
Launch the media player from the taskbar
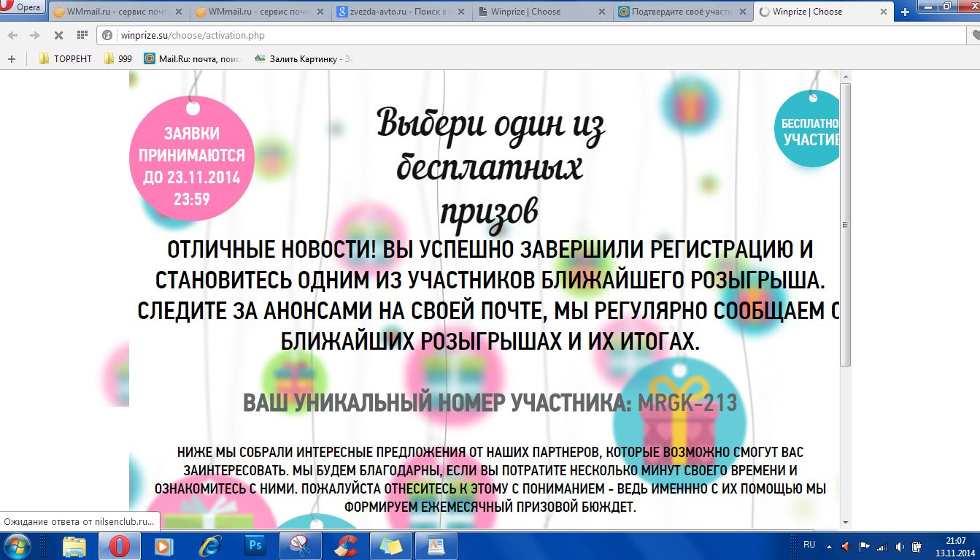pyautogui.click(x=165, y=546)
